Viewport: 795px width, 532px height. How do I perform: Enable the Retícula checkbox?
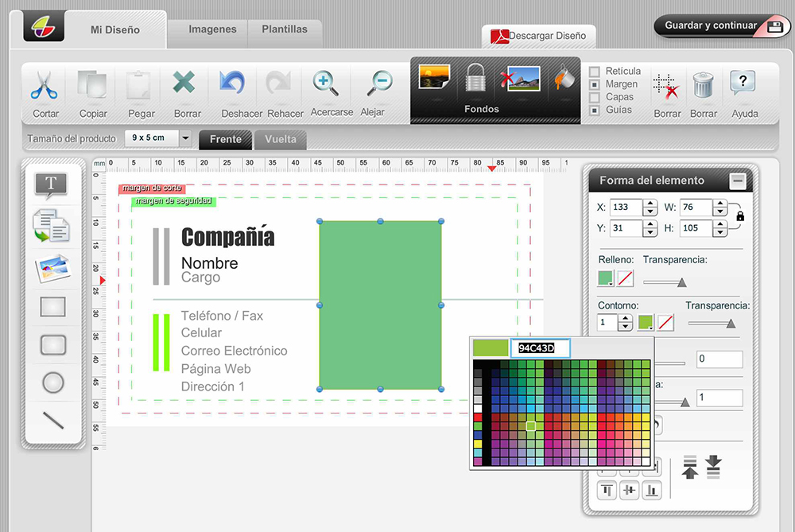coord(594,72)
